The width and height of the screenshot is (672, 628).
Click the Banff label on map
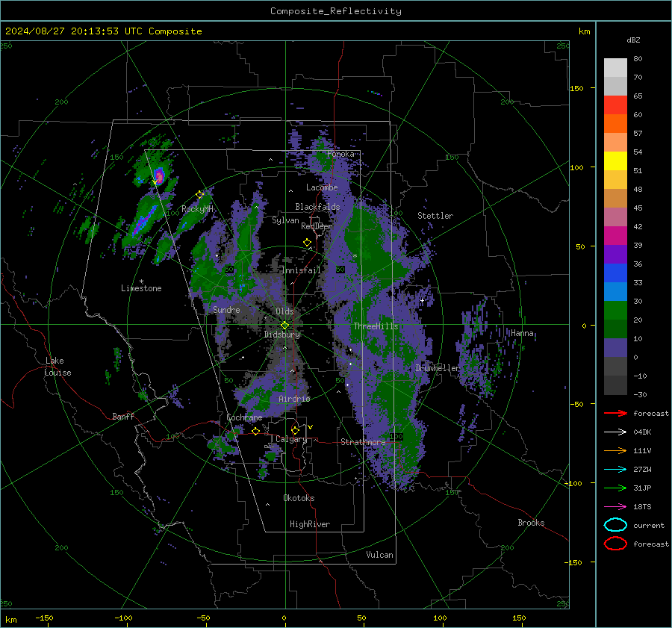coord(123,416)
